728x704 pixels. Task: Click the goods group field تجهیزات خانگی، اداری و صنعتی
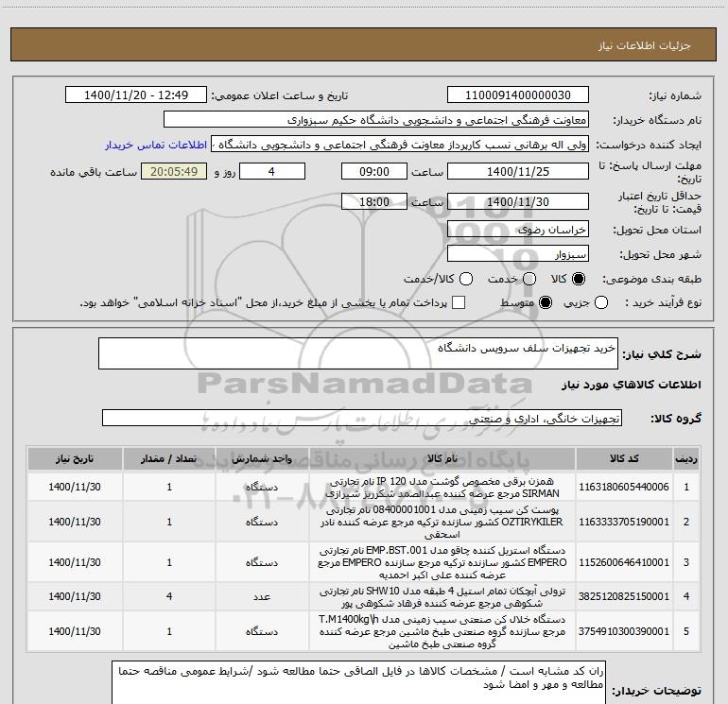362,418
